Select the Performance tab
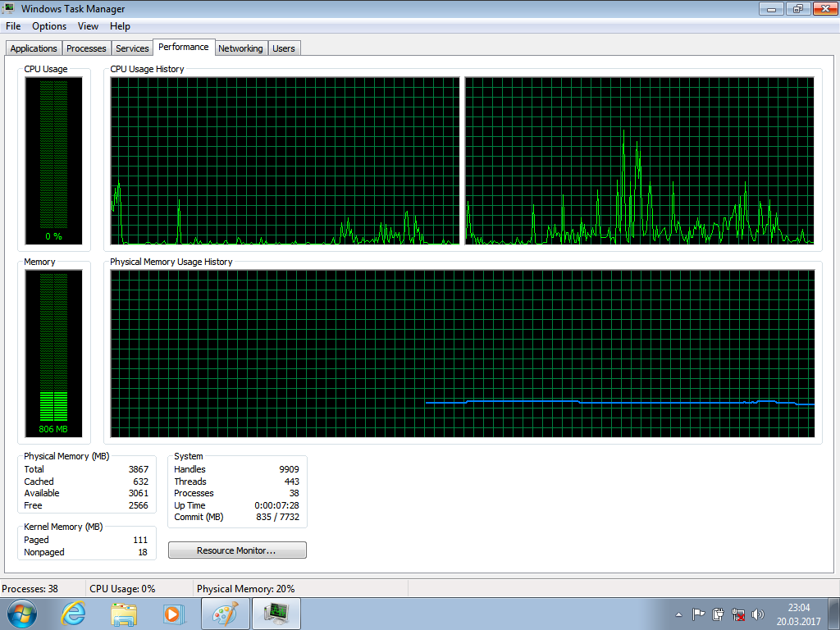840x630 pixels. point(184,47)
